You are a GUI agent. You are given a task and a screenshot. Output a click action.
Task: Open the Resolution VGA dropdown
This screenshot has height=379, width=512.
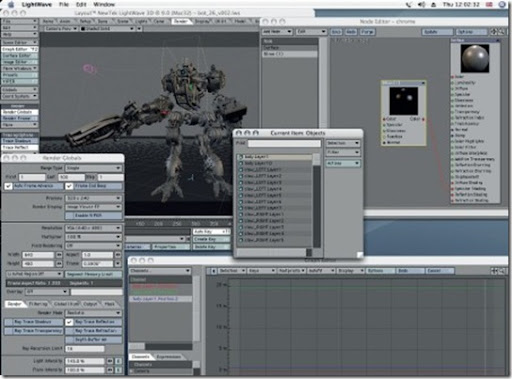pyautogui.click(x=93, y=228)
